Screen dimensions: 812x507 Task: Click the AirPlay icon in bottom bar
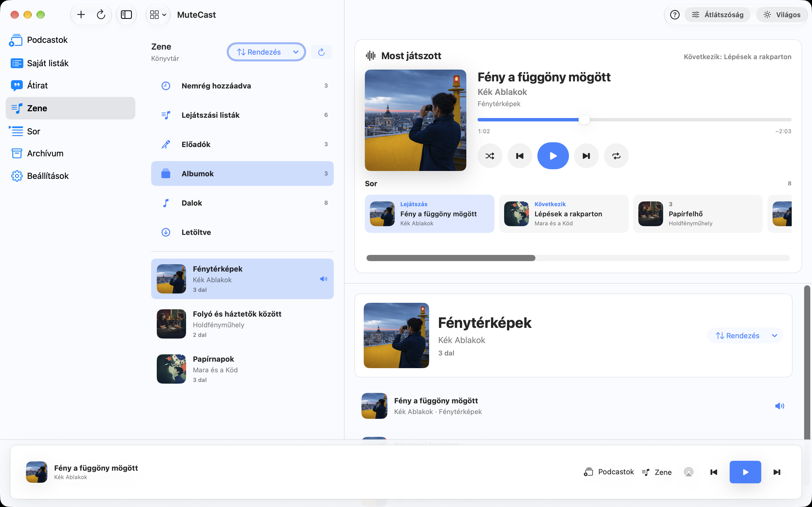point(688,472)
